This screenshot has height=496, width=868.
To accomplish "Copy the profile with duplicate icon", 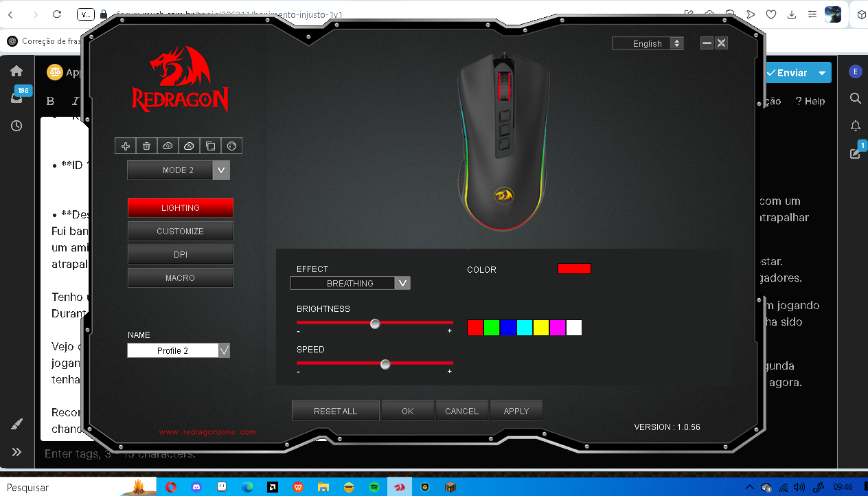I will [x=210, y=146].
